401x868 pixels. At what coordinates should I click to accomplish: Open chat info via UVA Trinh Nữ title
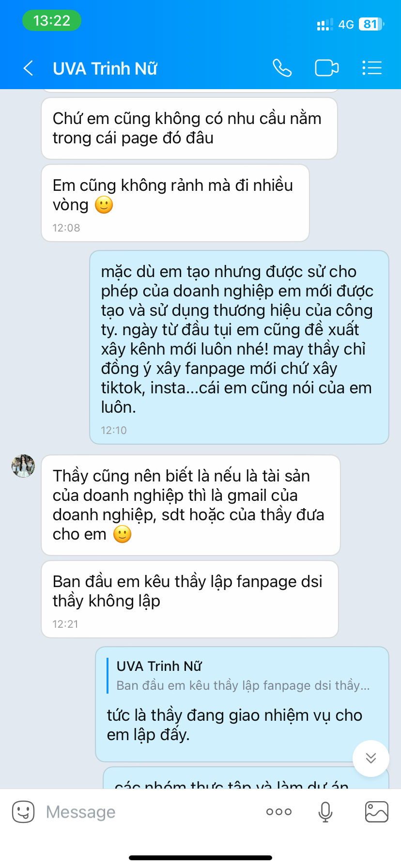coord(105,68)
